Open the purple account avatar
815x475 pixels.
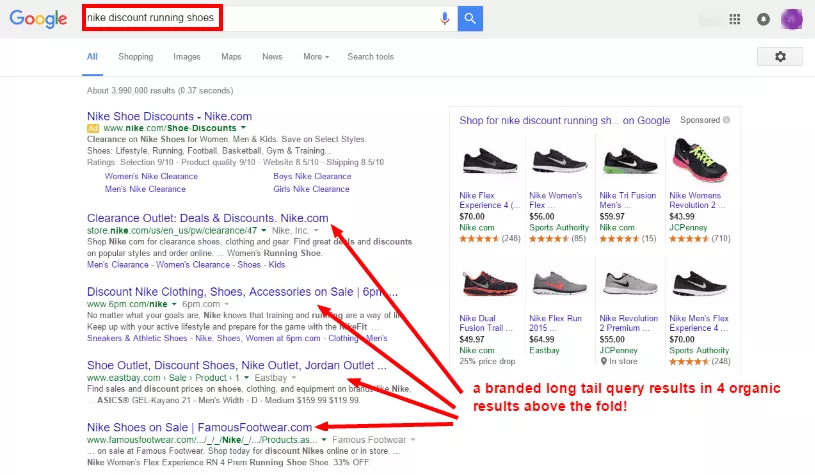click(792, 19)
